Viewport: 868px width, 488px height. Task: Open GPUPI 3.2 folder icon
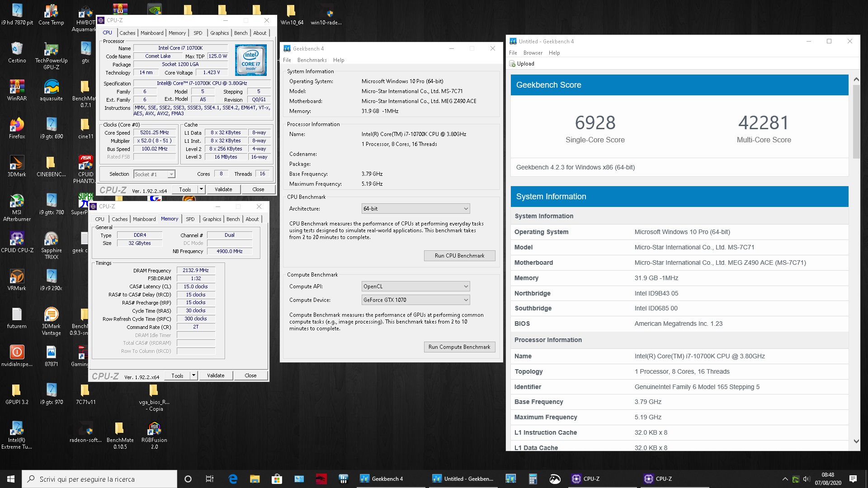pyautogui.click(x=17, y=394)
